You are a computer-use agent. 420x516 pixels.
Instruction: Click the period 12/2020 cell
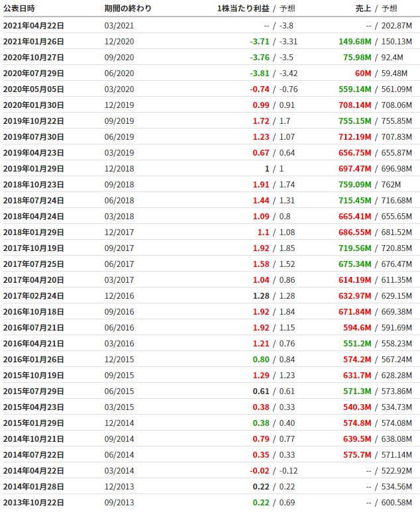click(x=119, y=42)
